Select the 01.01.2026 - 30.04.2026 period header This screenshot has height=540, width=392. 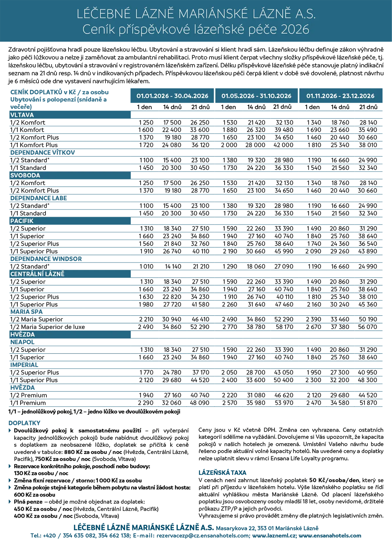click(172, 96)
